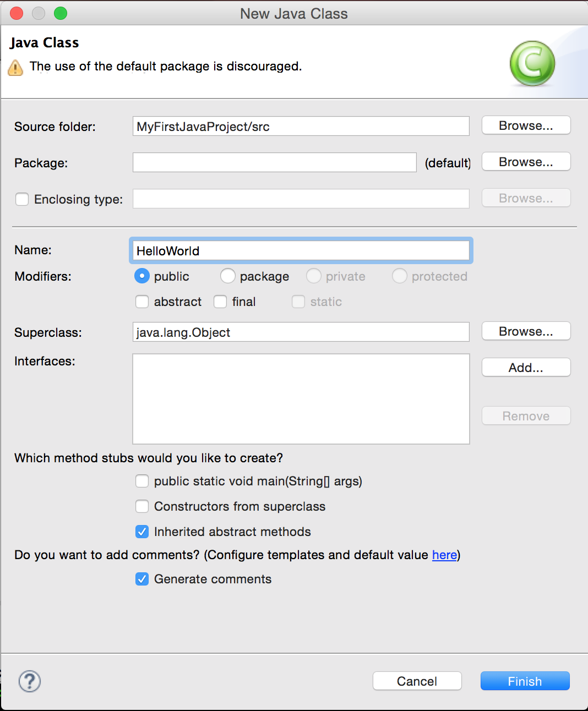Click the Name field containing HelloWorld
This screenshot has height=711, width=588.
click(301, 250)
